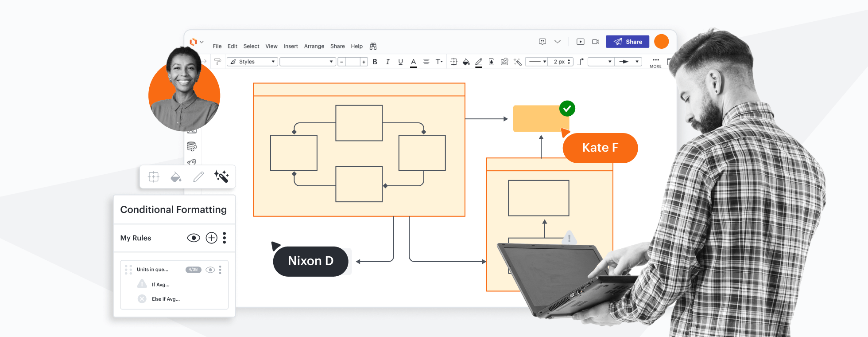868x337 pixels.
Task: Apply italic text formatting
Action: [387, 62]
